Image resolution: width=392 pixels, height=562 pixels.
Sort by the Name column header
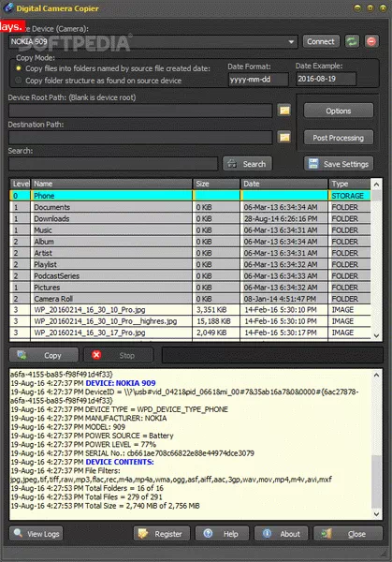click(111, 184)
